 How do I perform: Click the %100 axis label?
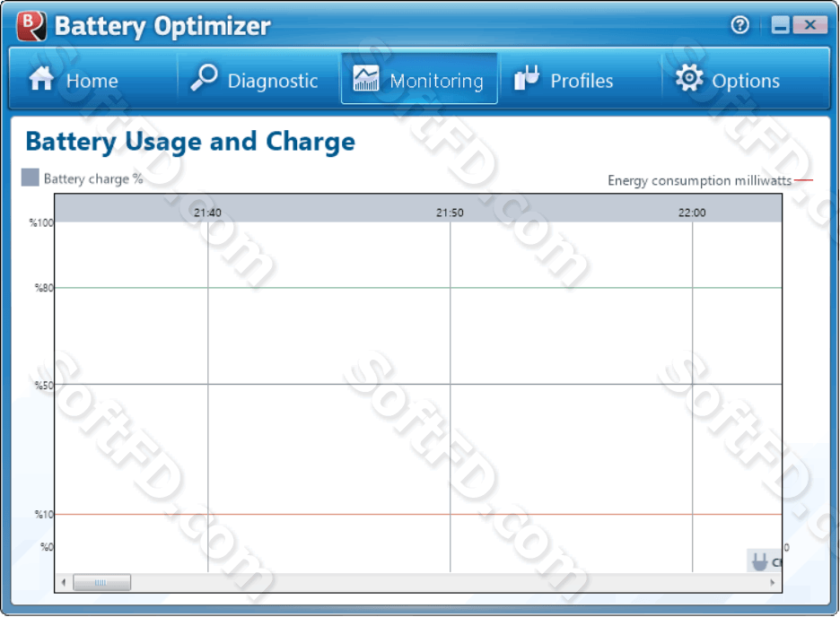pyautogui.click(x=41, y=222)
